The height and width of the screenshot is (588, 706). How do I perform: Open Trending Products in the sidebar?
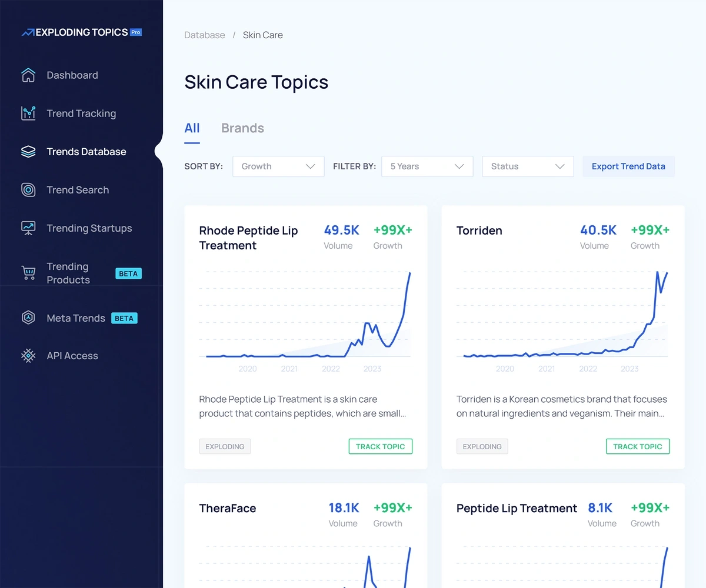coord(68,273)
